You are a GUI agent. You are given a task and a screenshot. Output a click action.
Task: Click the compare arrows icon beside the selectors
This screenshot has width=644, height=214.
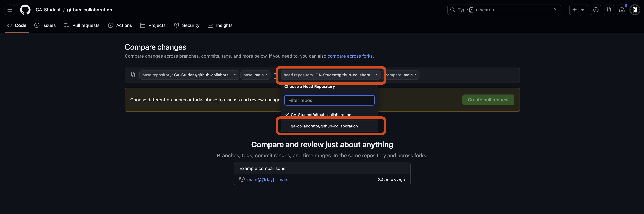[133, 74]
